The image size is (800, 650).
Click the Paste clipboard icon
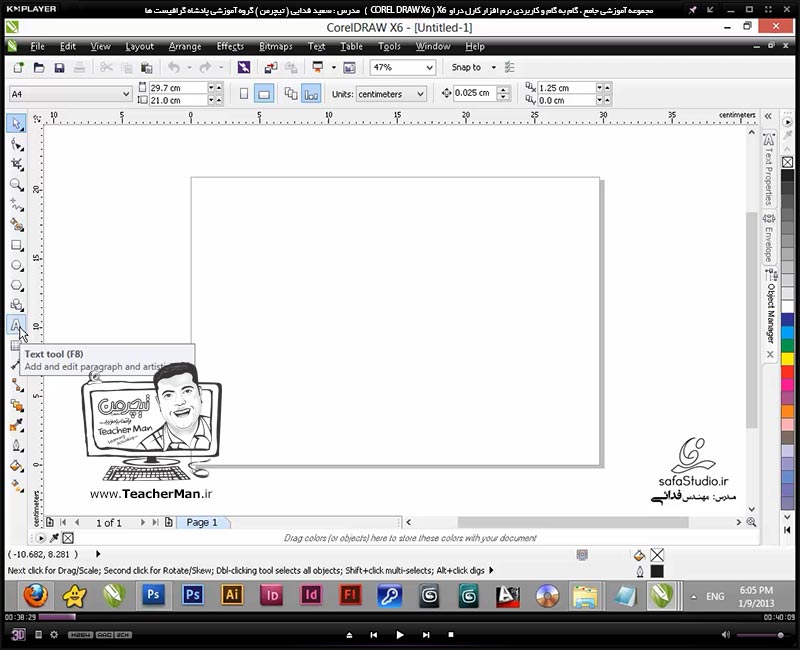[x=146, y=67]
